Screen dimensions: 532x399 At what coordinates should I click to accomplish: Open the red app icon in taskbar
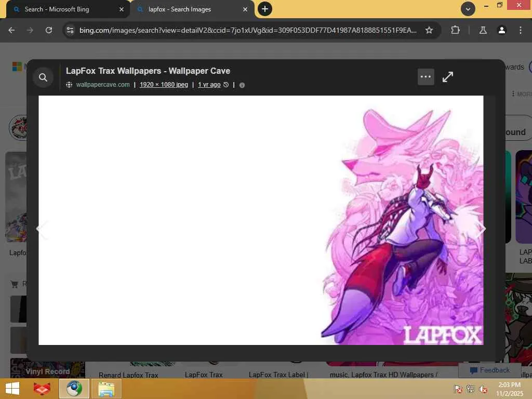pos(42,389)
